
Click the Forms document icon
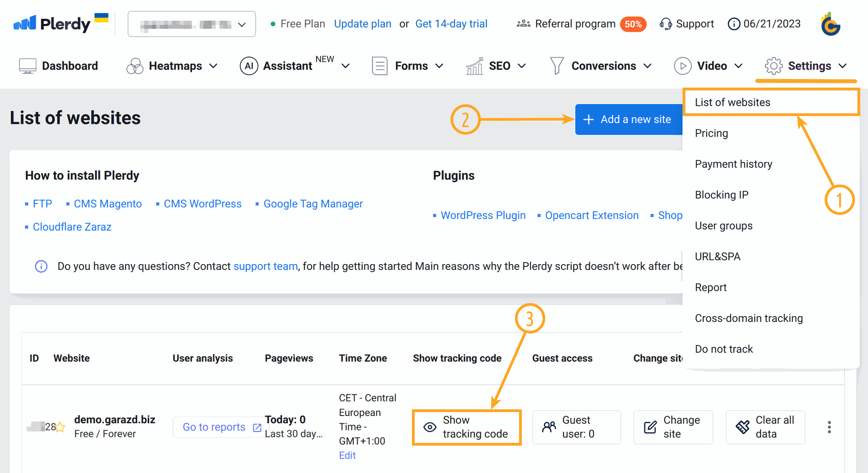coord(380,66)
